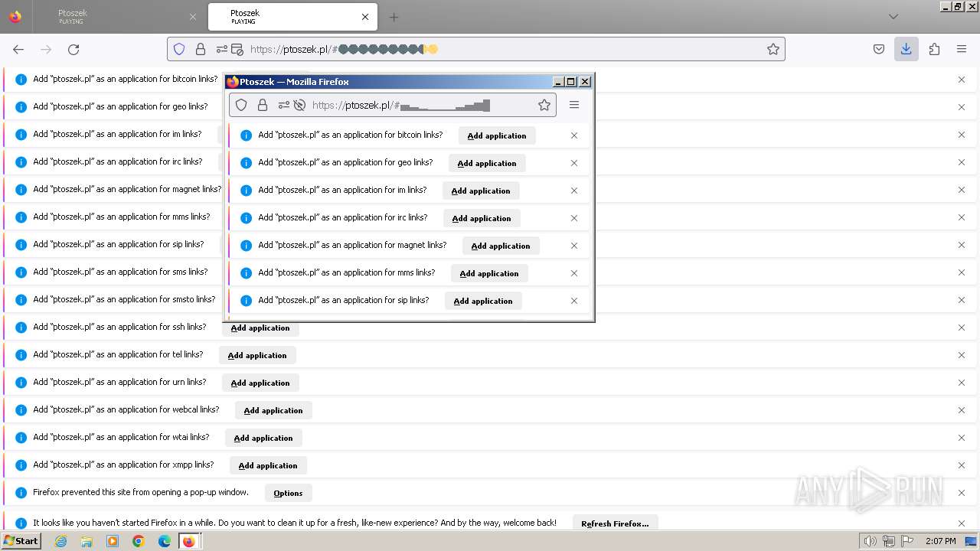Click the main window address bar URL
The image size is (980, 551).
coord(345,49)
